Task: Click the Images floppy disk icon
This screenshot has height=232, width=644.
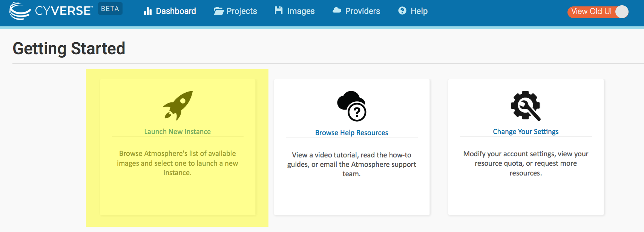Action: coord(279,11)
